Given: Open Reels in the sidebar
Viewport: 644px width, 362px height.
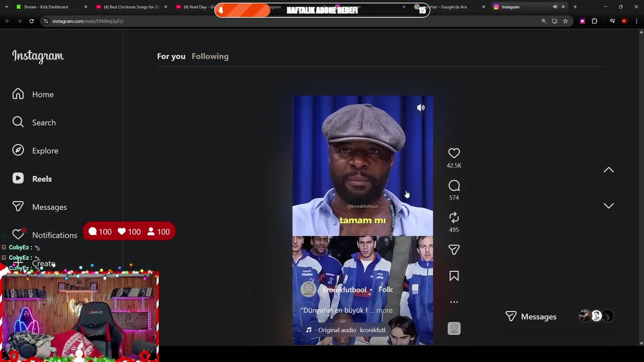Looking at the screenshot, I should pyautogui.click(x=32, y=179).
